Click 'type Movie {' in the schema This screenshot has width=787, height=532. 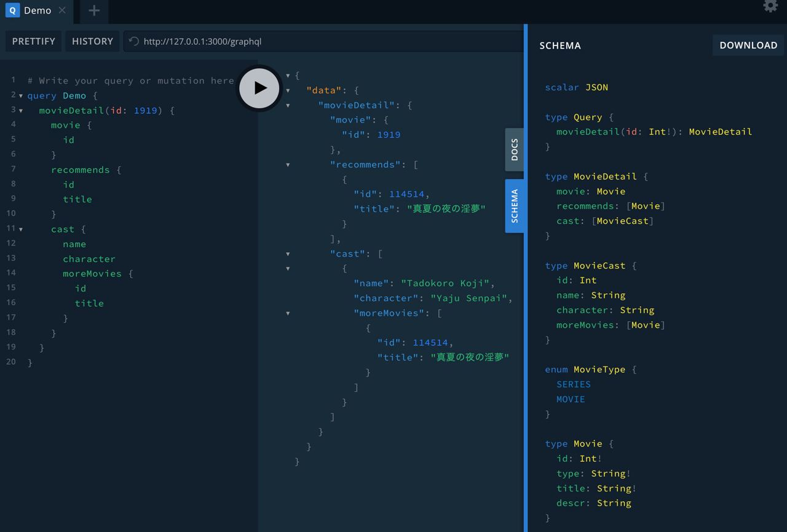pyautogui.click(x=579, y=443)
